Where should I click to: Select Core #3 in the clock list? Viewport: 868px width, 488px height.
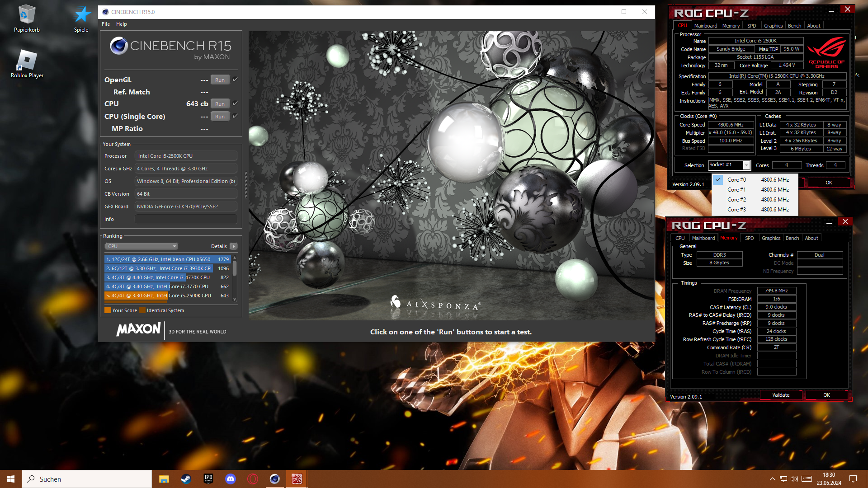(x=755, y=210)
